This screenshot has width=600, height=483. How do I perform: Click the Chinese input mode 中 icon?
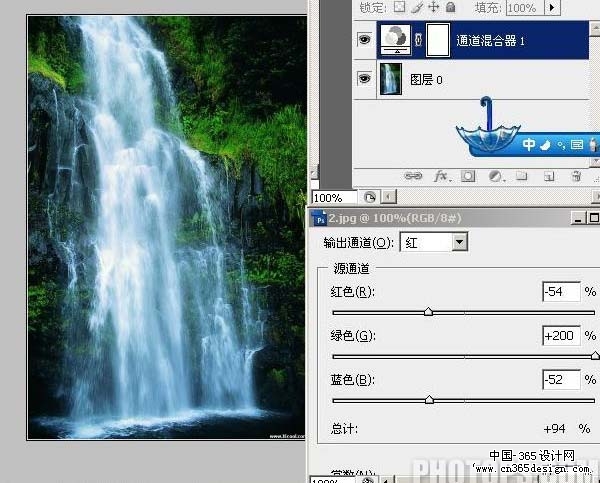(529, 145)
